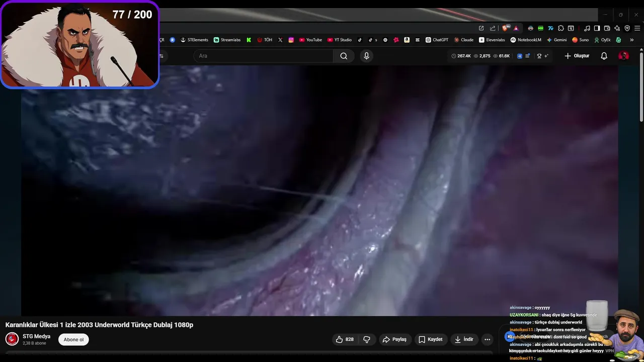This screenshot has height=362, width=644.
Task: Open the TÖH bookmark
Action: (264, 40)
